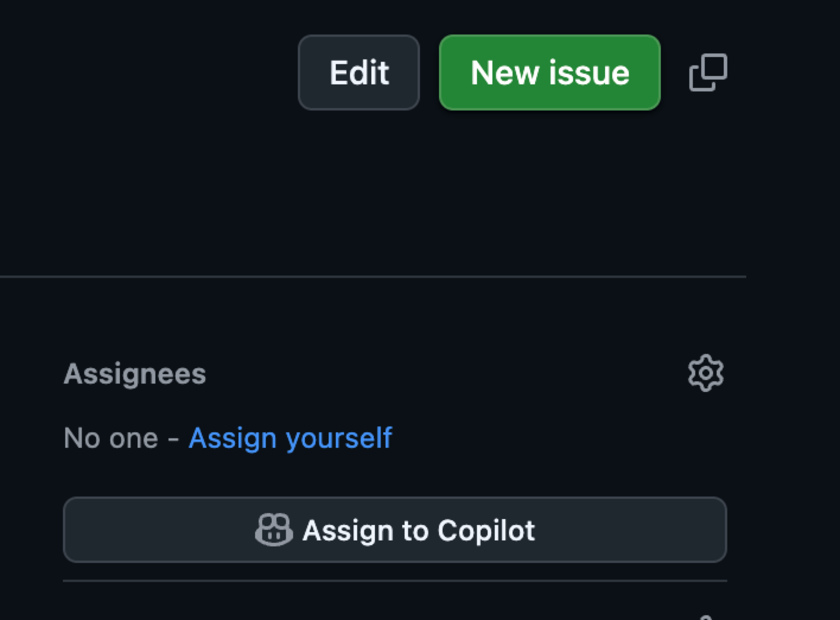Edit assignees using the gear icon
The width and height of the screenshot is (840, 620).
click(x=706, y=373)
